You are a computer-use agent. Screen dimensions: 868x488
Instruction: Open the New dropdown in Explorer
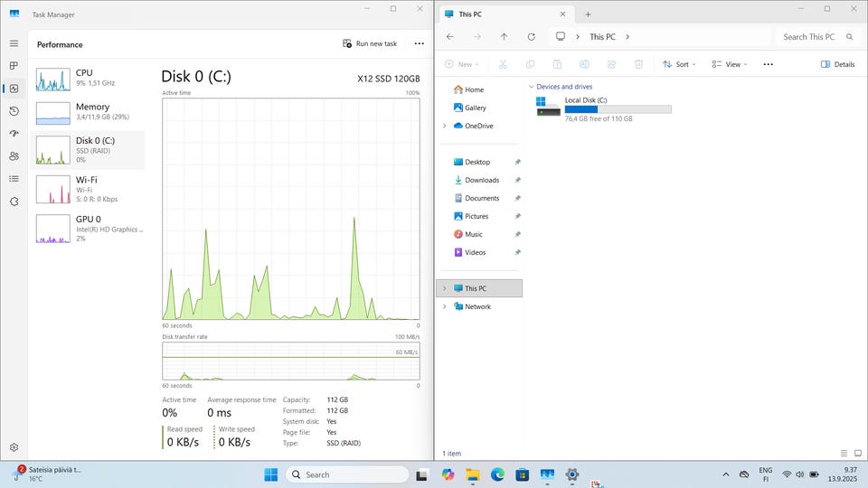[x=462, y=64]
